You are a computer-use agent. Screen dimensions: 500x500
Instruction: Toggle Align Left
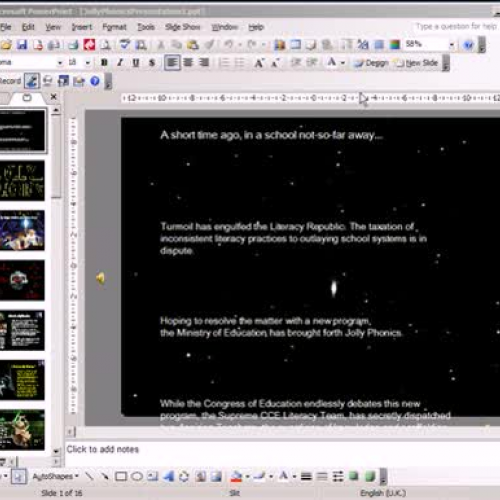[x=172, y=63]
